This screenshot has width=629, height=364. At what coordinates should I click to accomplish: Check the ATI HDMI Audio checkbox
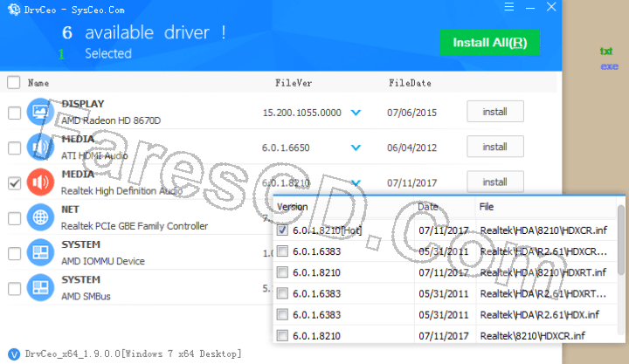pos(15,148)
